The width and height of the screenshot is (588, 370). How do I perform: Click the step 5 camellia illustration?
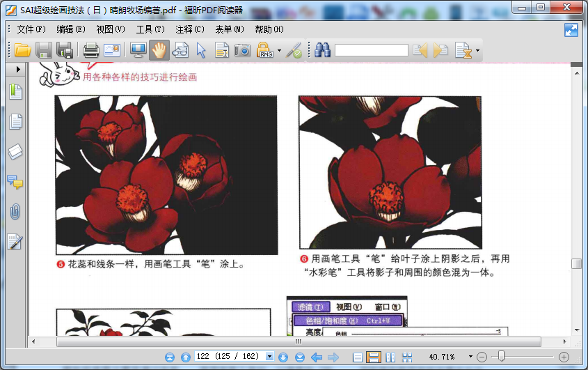(166, 175)
